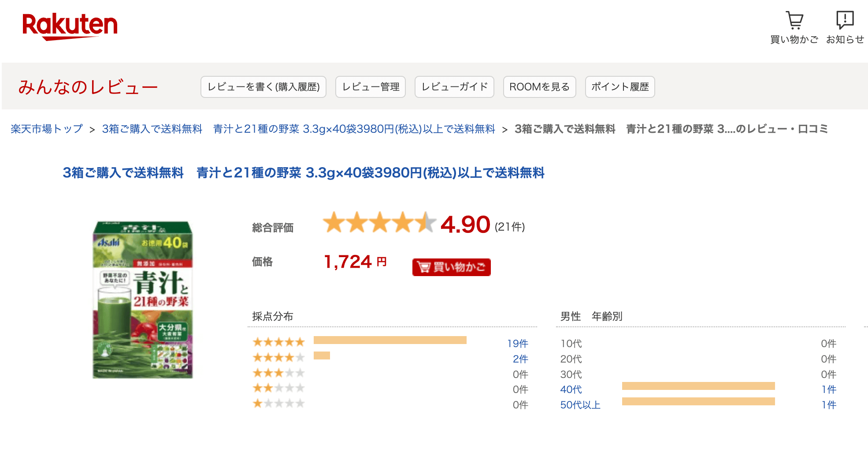Screen dimensions: 868x449
Task: Open the product breadcrumb link 青汁と21種の野菜
Action: pyautogui.click(x=299, y=129)
